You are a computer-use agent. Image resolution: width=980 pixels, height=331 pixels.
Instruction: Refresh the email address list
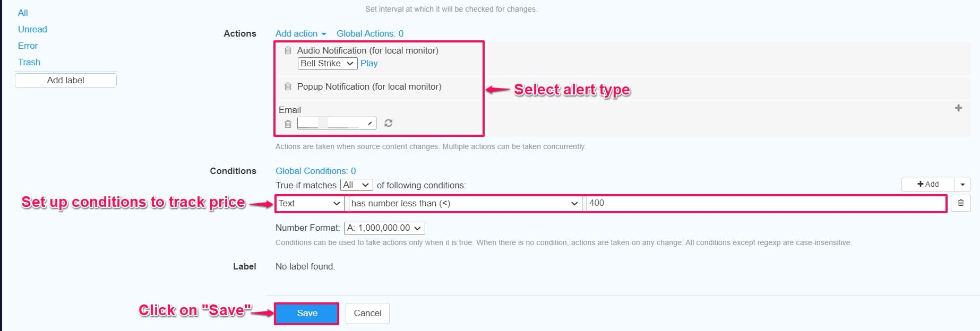(388, 123)
